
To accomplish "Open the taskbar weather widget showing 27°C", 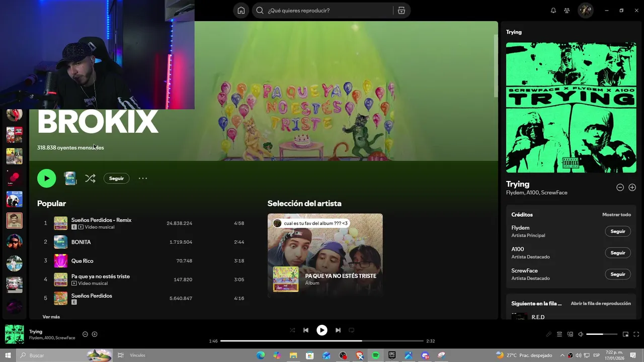I will [x=524, y=355].
